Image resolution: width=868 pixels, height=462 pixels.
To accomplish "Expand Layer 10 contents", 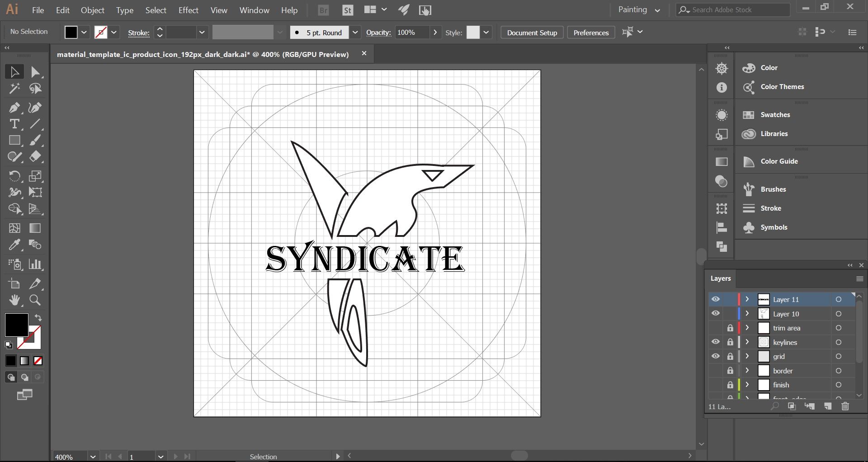I will (747, 314).
